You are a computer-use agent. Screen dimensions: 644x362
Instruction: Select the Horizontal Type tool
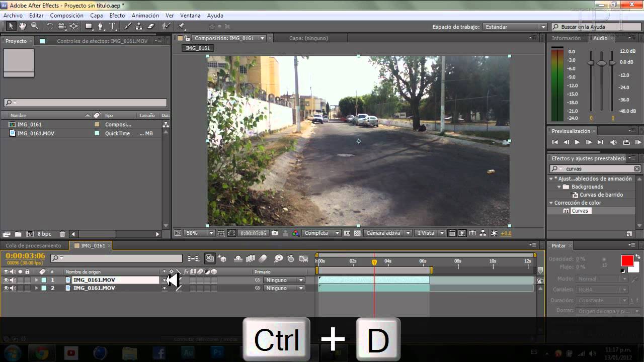[113, 26]
